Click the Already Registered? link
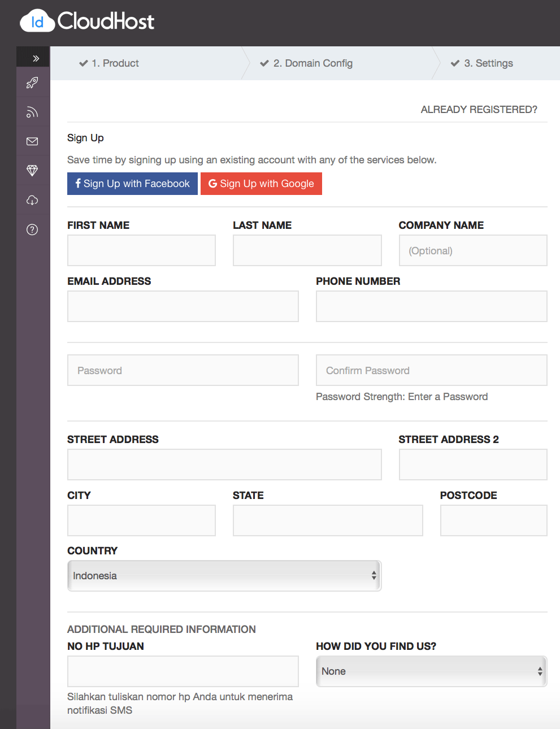 coord(479,110)
